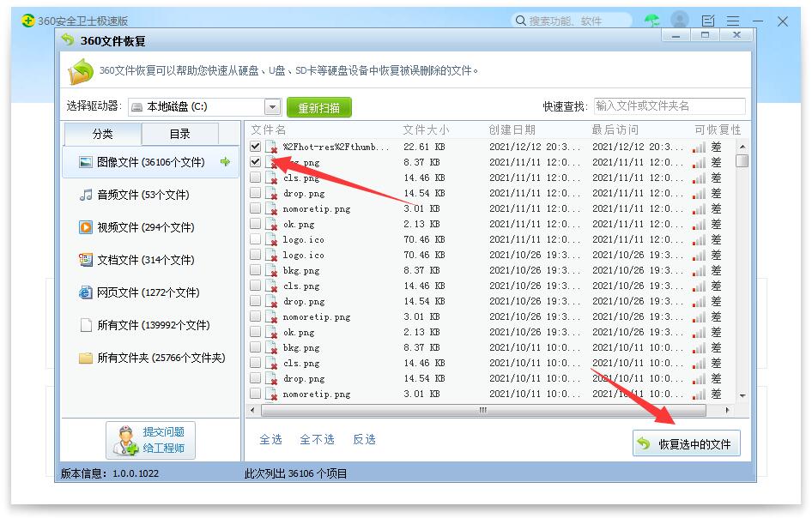Click the file icon of nomoretip.png dated 2021/10/26
This screenshot has height=518, width=812.
pos(271,316)
